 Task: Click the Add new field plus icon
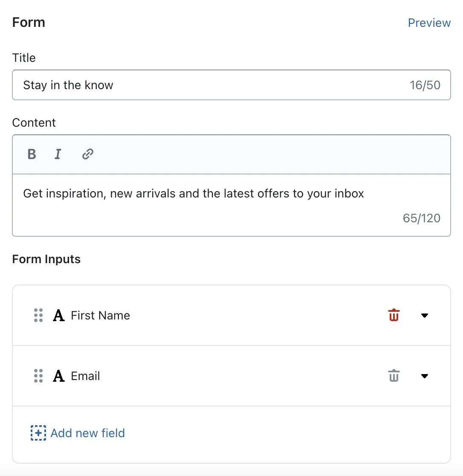click(x=38, y=433)
